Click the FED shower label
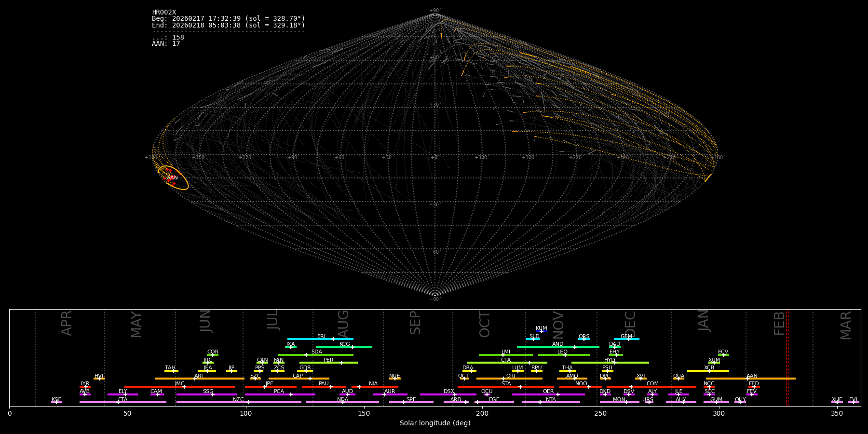Image resolution: width=868 pixels, height=434 pixels. pyautogui.click(x=754, y=384)
